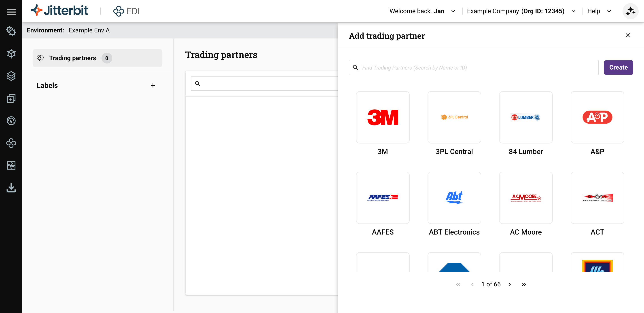Click the Find Trading Partners search field
This screenshot has width=644, height=313.
(x=472, y=67)
